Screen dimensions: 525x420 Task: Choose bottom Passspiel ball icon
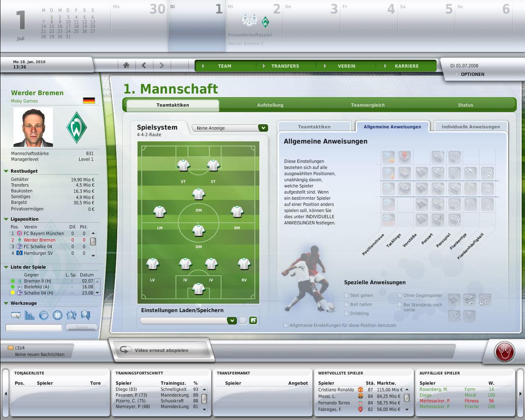point(454,220)
